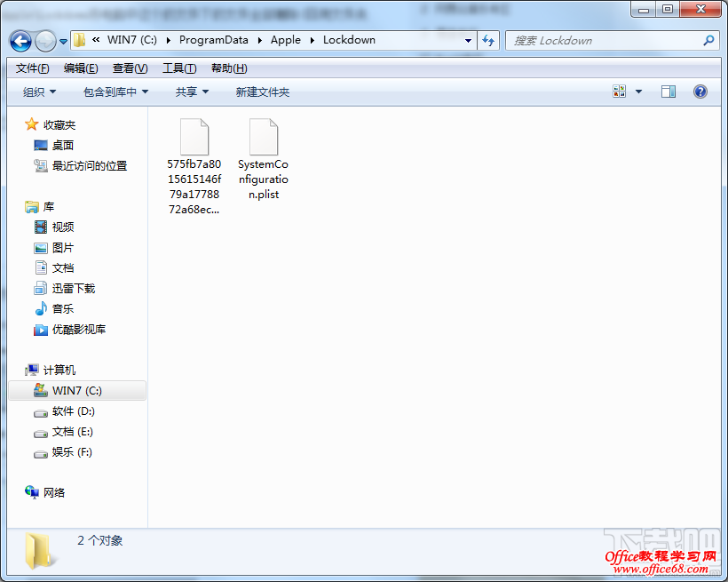Select the 文档 (E:) drive

click(73, 432)
